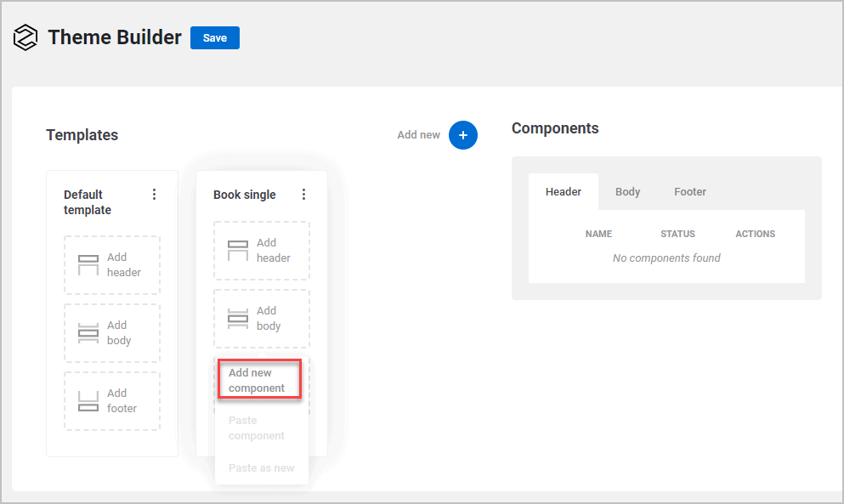Click the Book single template title
844x504 pixels.
tap(245, 195)
